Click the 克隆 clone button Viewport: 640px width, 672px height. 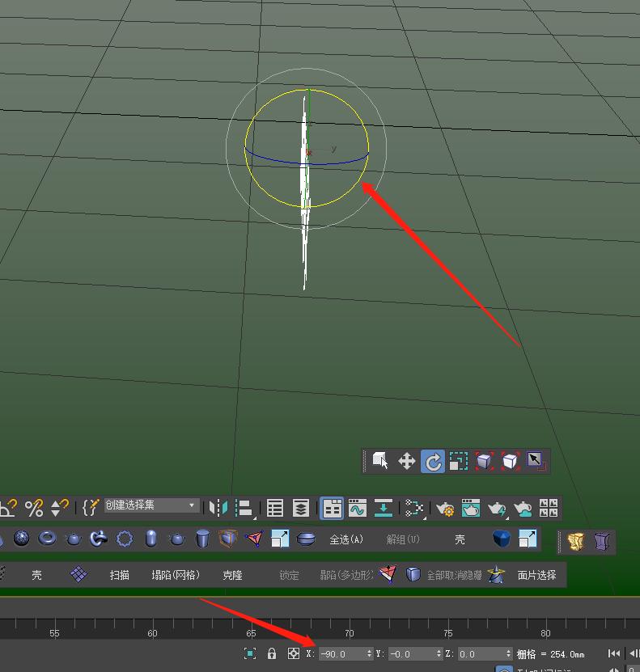point(232,575)
